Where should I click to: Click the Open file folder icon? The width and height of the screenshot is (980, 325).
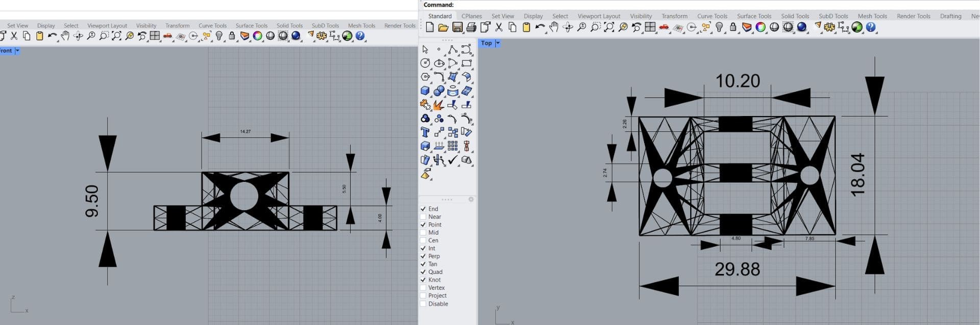tap(443, 28)
